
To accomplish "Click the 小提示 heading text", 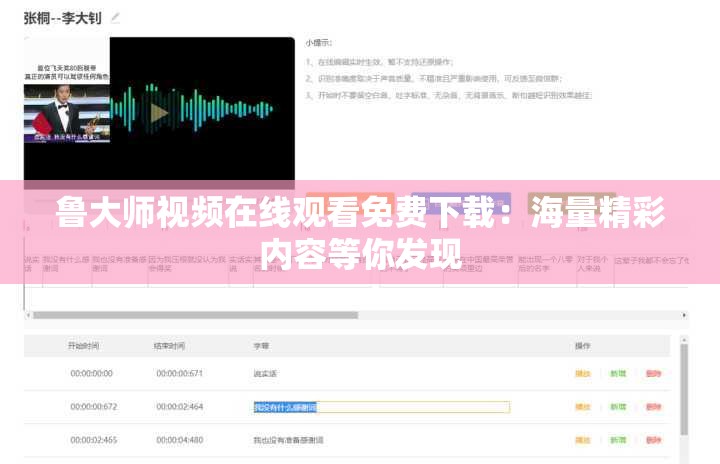I will (x=319, y=43).
